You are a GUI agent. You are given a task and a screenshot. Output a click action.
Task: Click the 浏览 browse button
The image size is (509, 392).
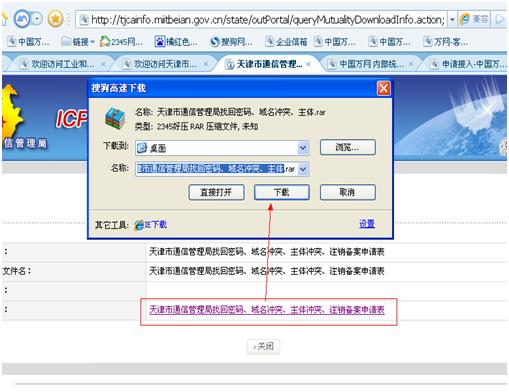(x=348, y=147)
